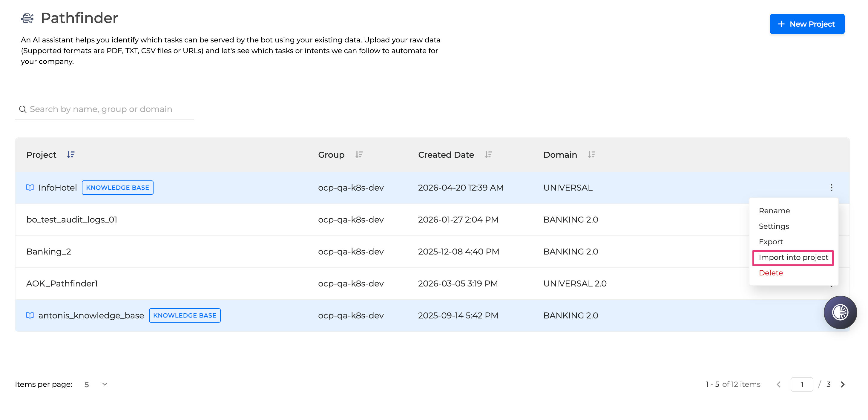Click KNOWLEDGE BASE badge on antonis_knowledge_base

(x=185, y=315)
